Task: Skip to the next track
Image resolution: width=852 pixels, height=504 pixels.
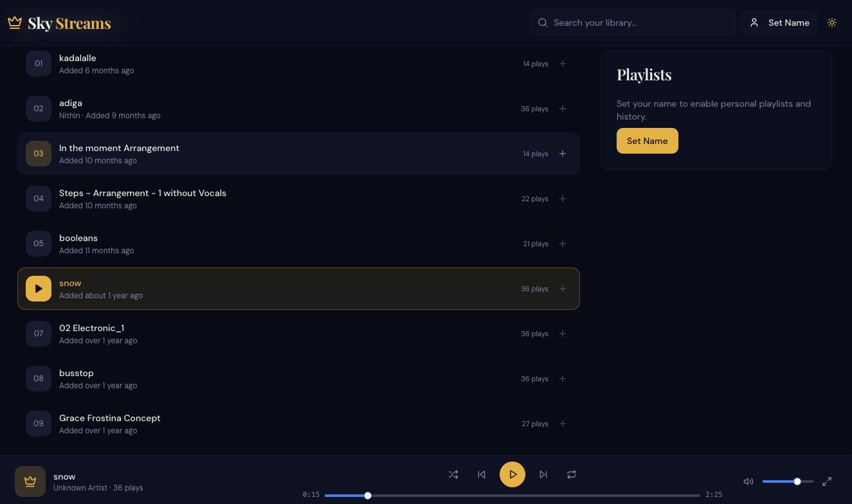Action: click(x=543, y=474)
